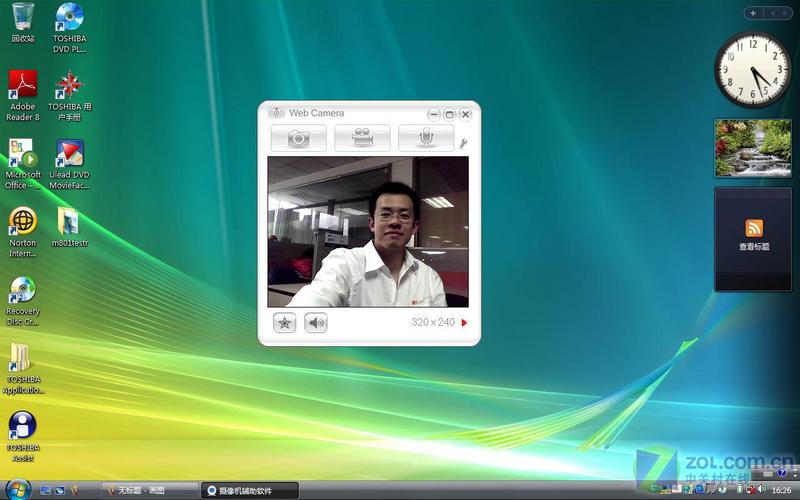This screenshot has height=500, width=800.
Task: Switch to the Paint taskbar window
Action: tap(149, 490)
